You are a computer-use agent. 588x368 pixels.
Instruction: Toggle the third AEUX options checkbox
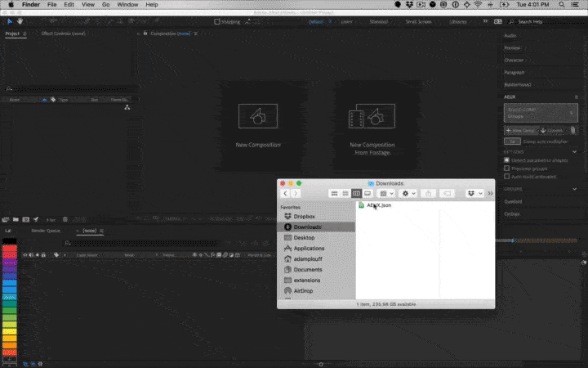click(506, 177)
